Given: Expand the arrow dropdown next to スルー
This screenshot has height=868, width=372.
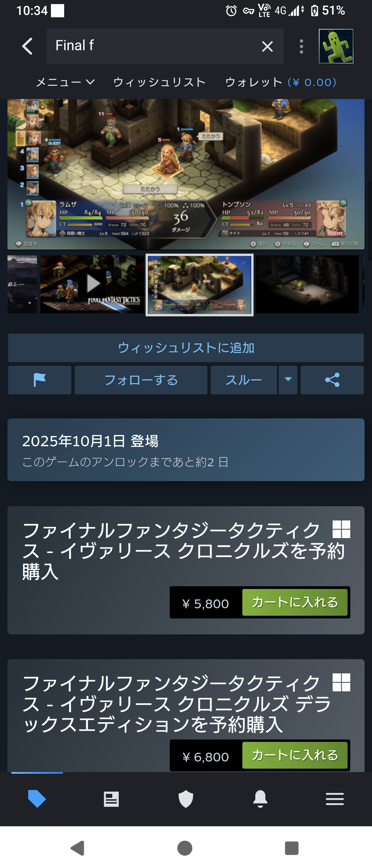Looking at the screenshot, I should (x=288, y=380).
